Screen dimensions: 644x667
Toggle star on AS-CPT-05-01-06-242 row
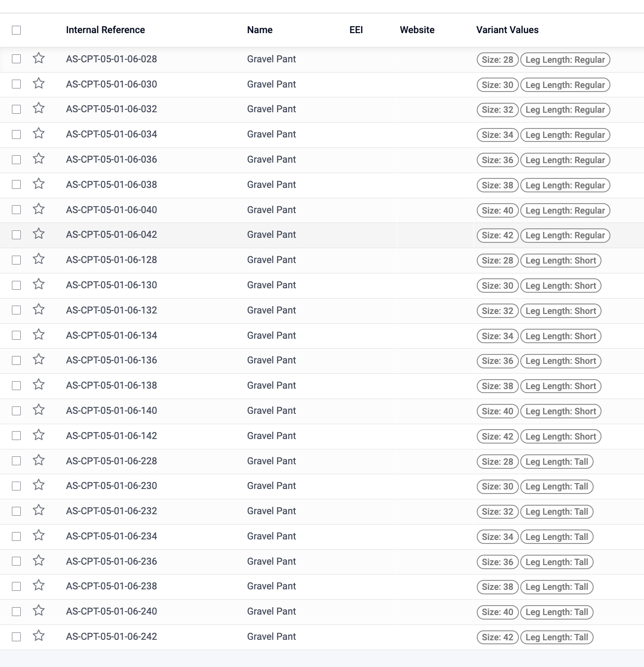[39, 636]
